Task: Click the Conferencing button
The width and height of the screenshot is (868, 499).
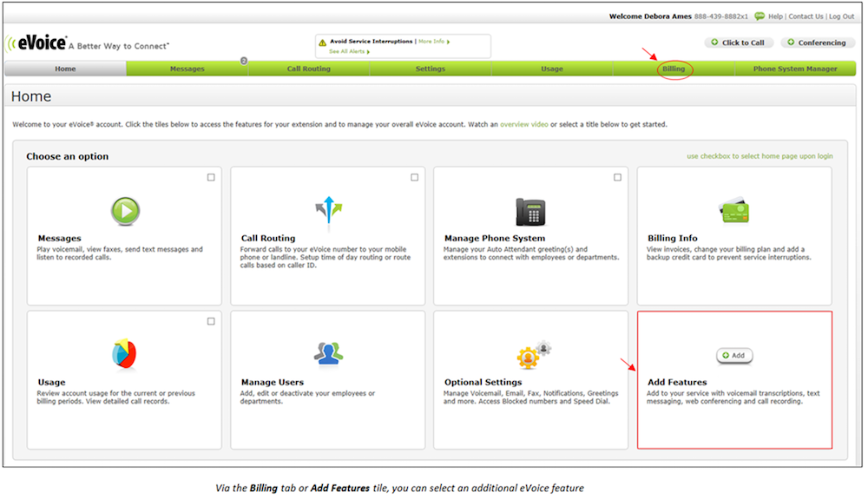Action: 818,43
